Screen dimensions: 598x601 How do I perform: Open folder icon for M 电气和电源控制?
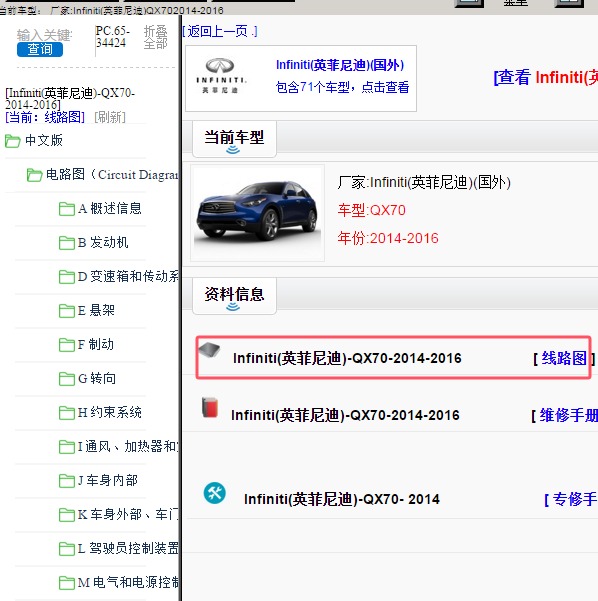coord(67,583)
